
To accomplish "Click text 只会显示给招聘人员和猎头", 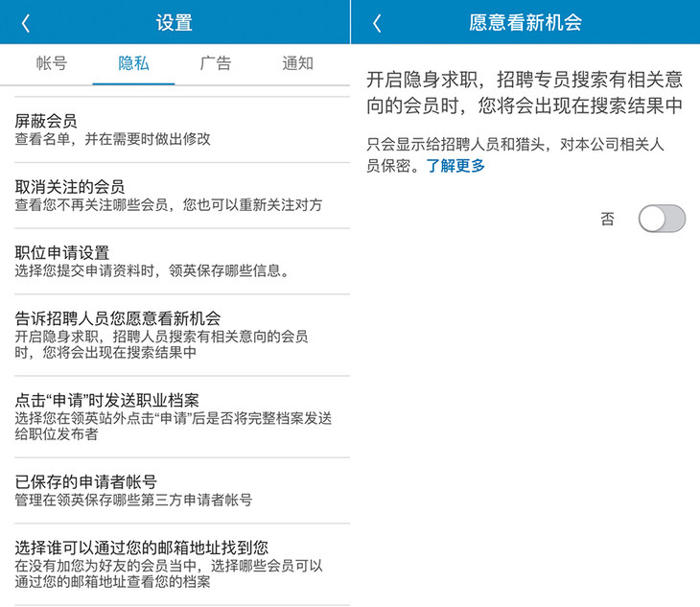I will pos(455,144).
